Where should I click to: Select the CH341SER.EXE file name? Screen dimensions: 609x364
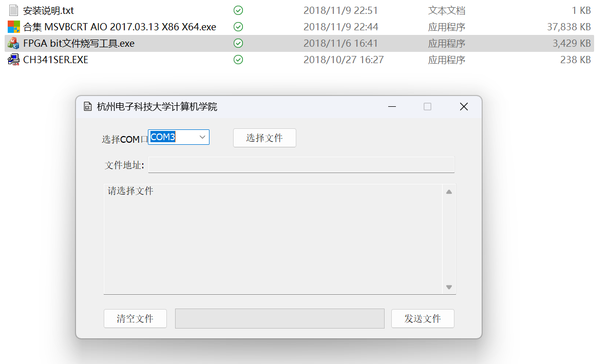55,60
